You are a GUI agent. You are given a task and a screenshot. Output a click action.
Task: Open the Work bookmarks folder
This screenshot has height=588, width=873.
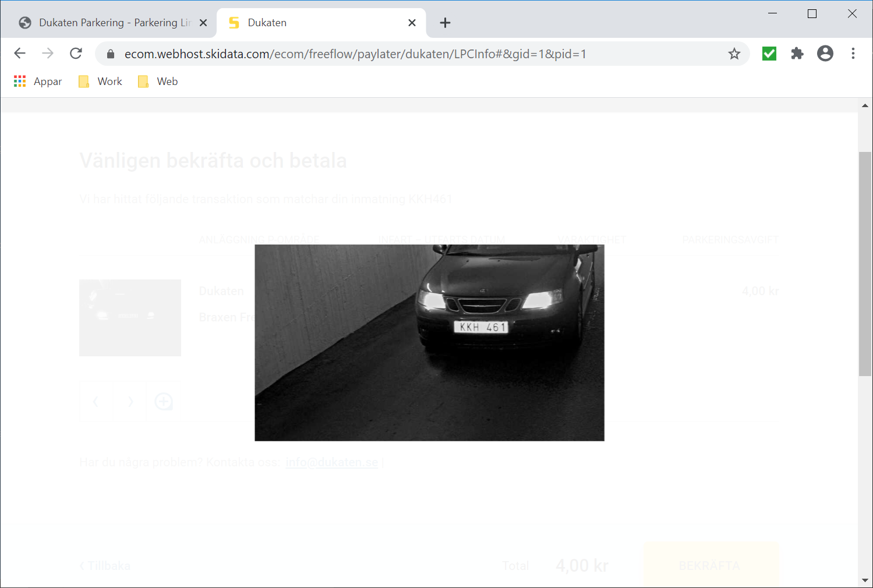(101, 82)
